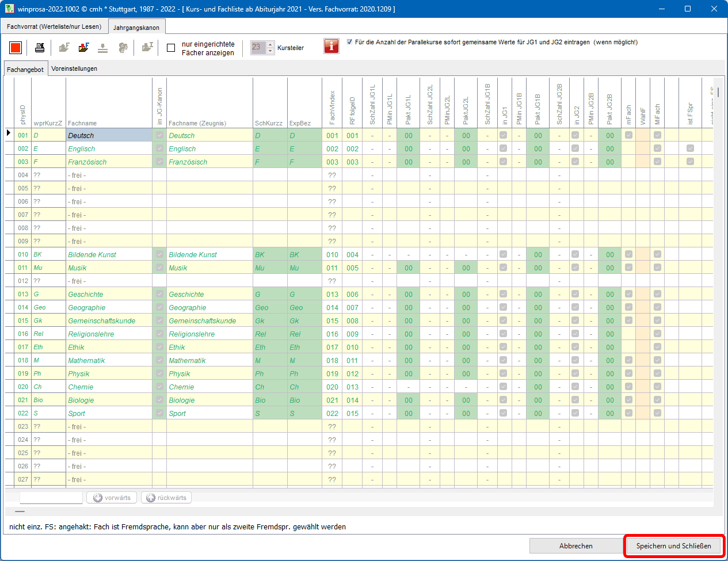Toggle the shared parallel course values checkbox
Viewport: 728px width, 561px height.
(x=349, y=42)
